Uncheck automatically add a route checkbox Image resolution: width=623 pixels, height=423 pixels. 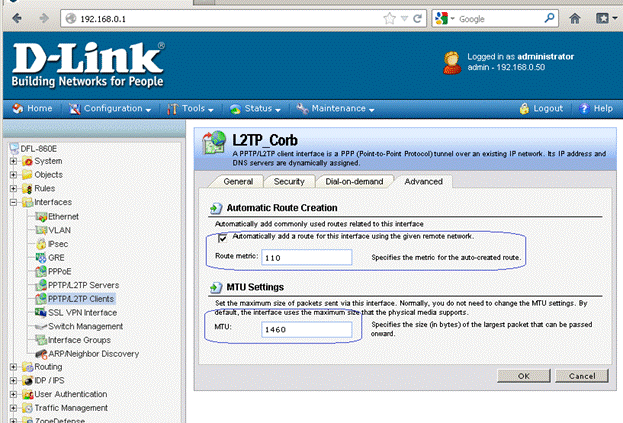tap(222, 238)
